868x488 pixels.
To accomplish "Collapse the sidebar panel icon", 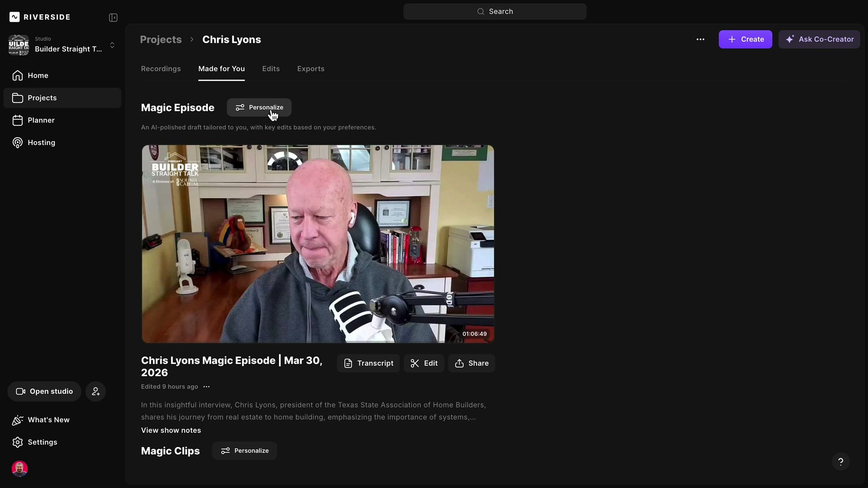I will tap(113, 17).
